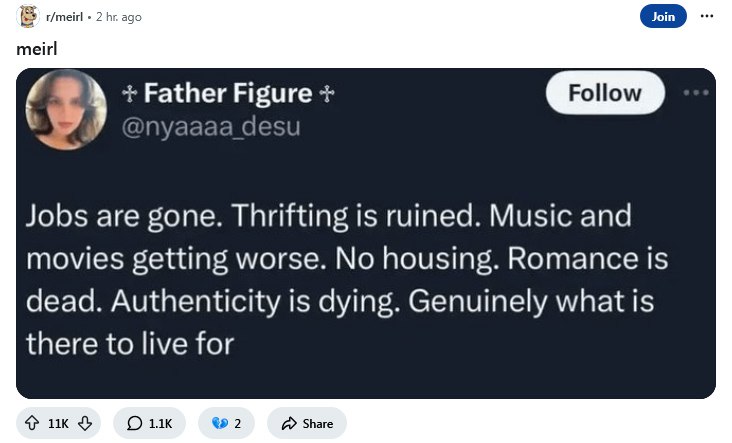This screenshot has height=443, width=732.
Task: Open the post overflow menu (three dots)
Action: tap(707, 16)
